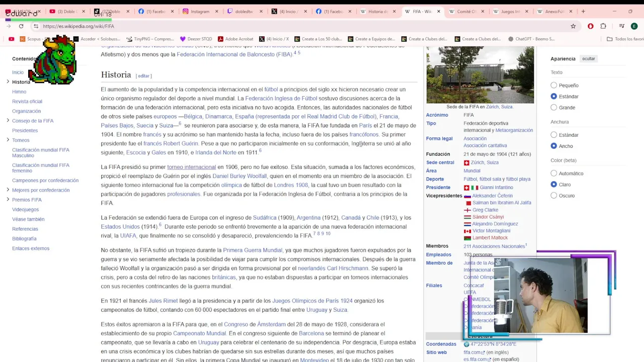Open the green profile avatar icon

tap(634, 26)
